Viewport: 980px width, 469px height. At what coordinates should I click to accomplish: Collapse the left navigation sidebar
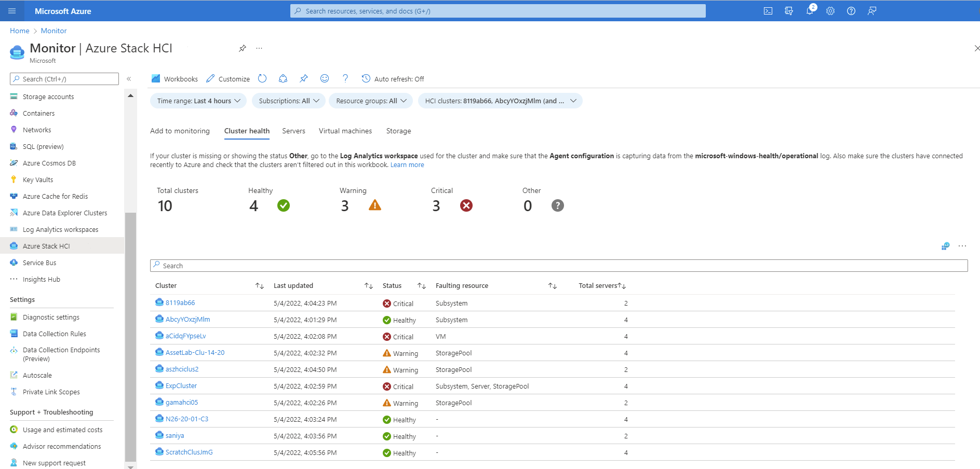[x=129, y=79]
